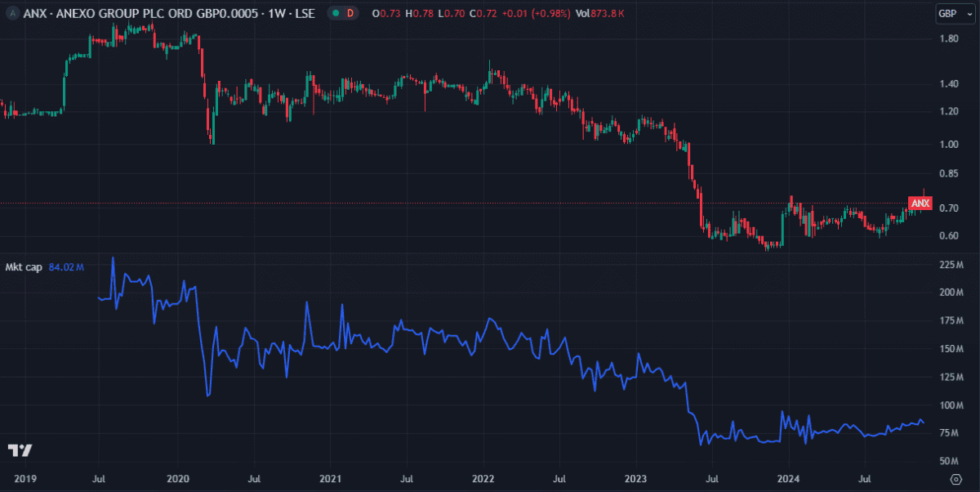980x492 pixels.
Task: Click the 84.02M market cap value
Action: (67, 266)
